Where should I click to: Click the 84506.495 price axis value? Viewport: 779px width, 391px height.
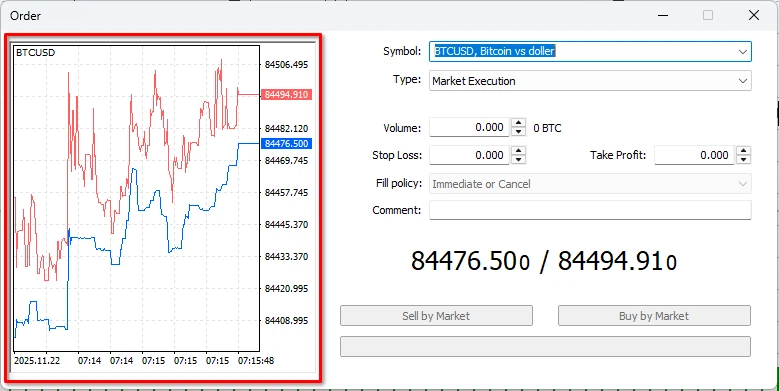pos(286,65)
